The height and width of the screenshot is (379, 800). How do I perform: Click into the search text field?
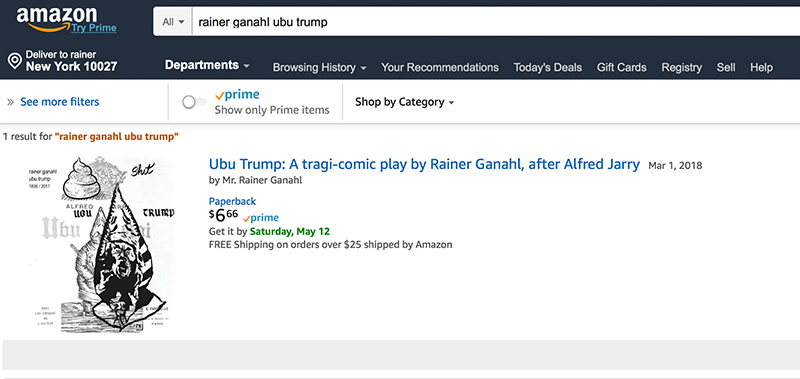(495, 22)
